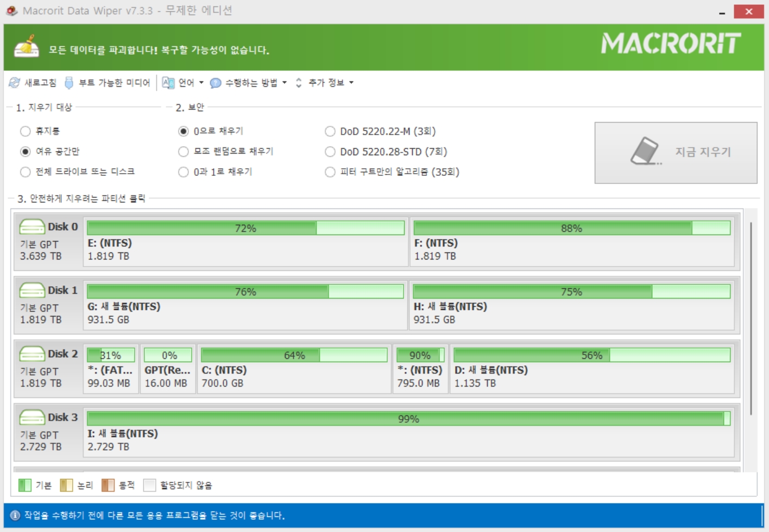Select the E: (NTFS) 72% usage bar

245,228
